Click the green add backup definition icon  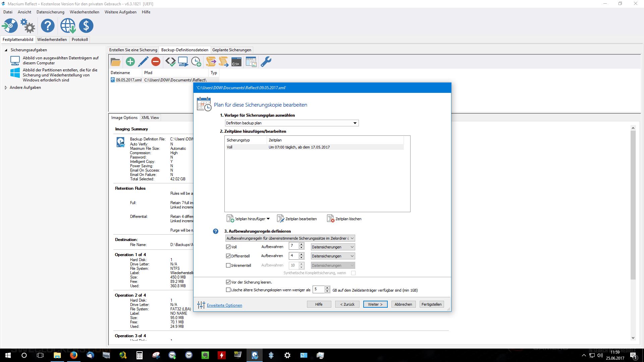point(130,62)
